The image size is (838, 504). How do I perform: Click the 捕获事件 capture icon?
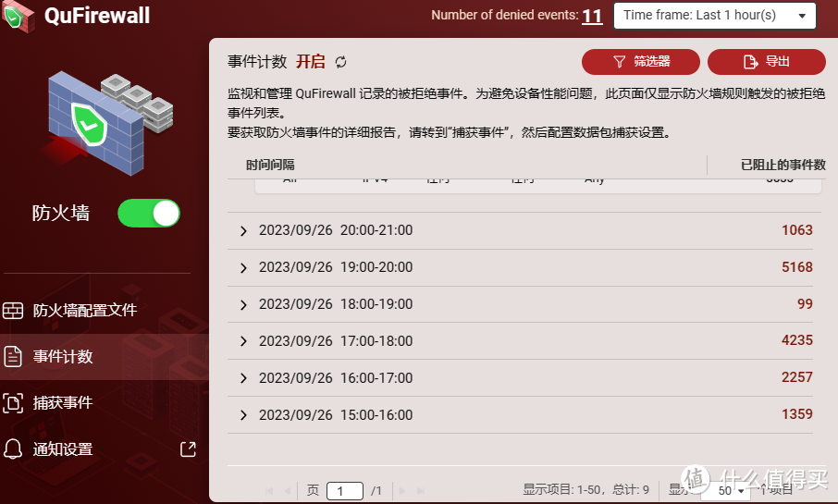12,402
